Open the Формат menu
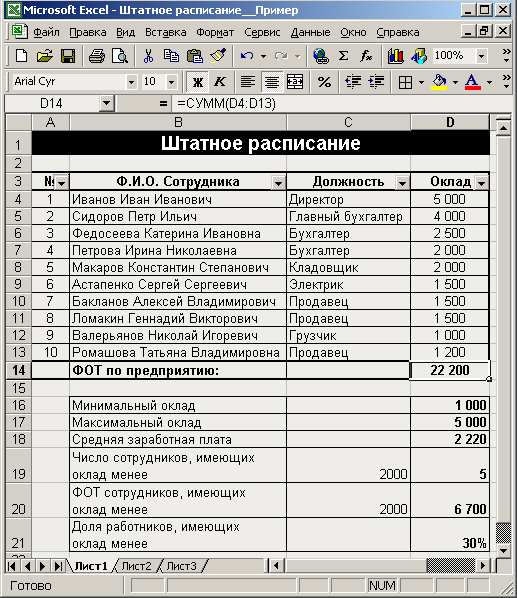Image resolution: width=517 pixels, height=598 pixels. click(x=215, y=32)
